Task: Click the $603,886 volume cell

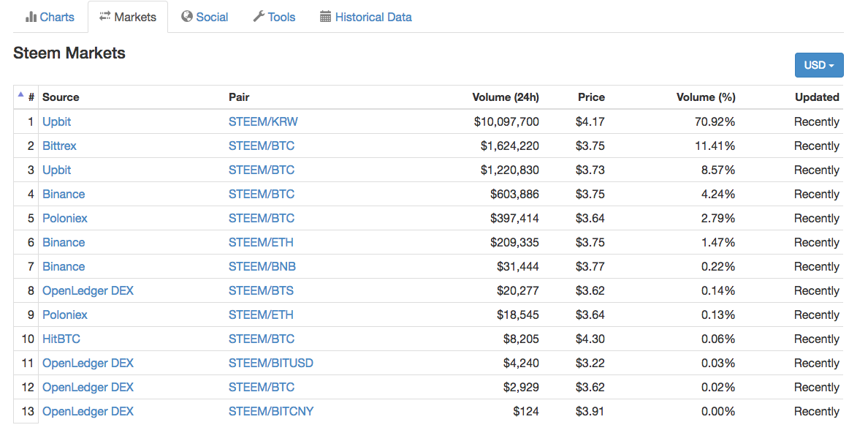Action: (515, 194)
